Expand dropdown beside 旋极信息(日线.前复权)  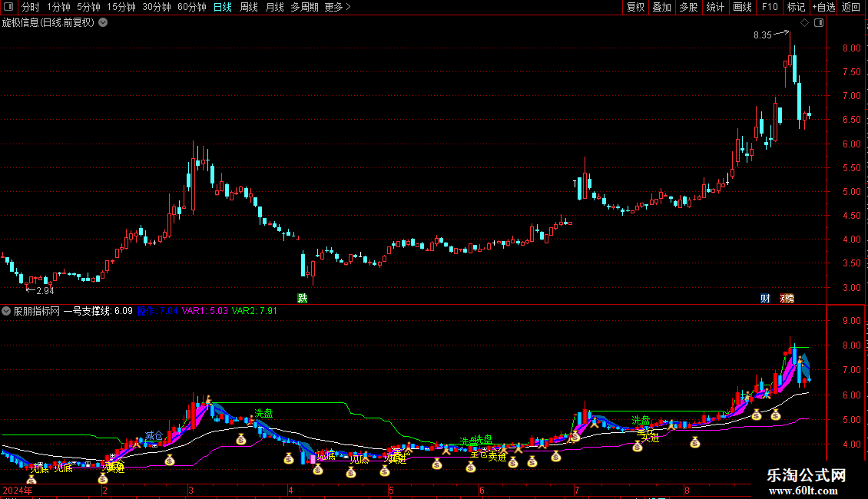pos(103,23)
